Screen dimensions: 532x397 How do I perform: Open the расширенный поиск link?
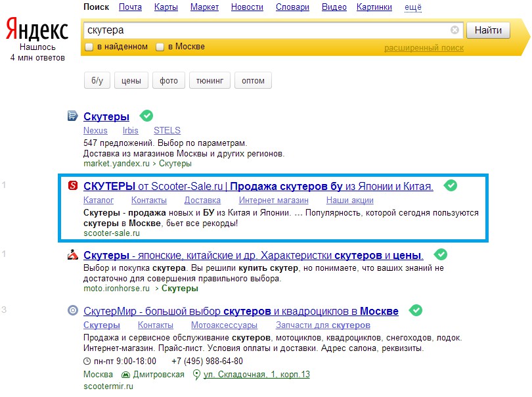coord(424,48)
